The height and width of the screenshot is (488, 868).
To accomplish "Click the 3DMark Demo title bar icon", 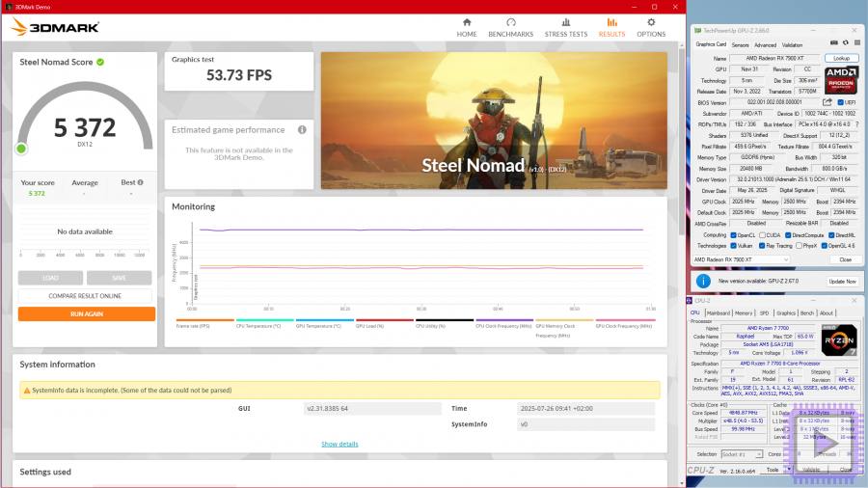I will pyautogui.click(x=9, y=7).
